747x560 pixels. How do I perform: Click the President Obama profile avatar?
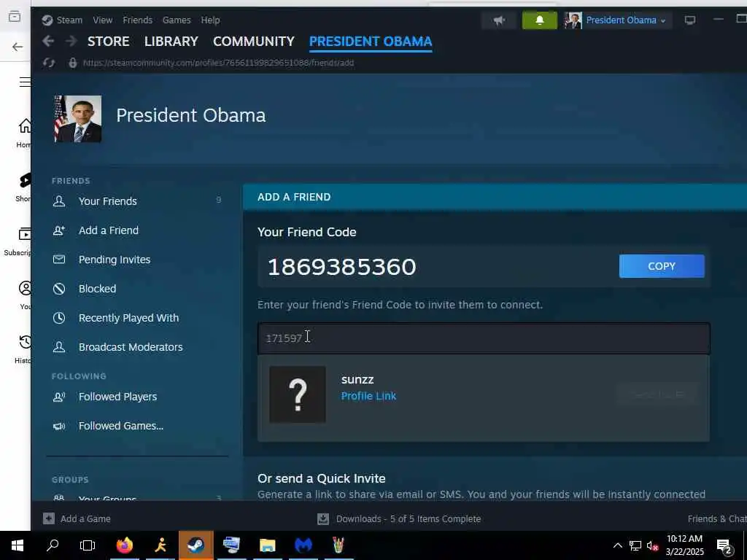[x=77, y=119]
